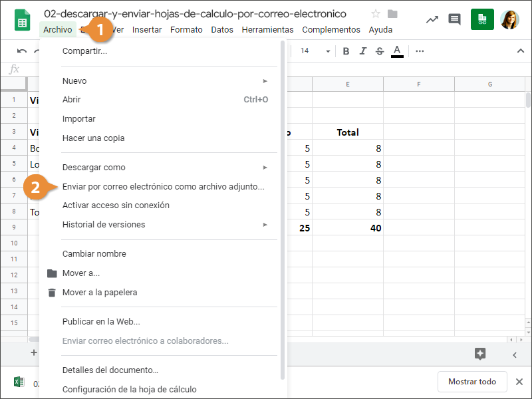The image size is (532, 399).
Task: Star this spreadsheet document
Action: (376, 14)
